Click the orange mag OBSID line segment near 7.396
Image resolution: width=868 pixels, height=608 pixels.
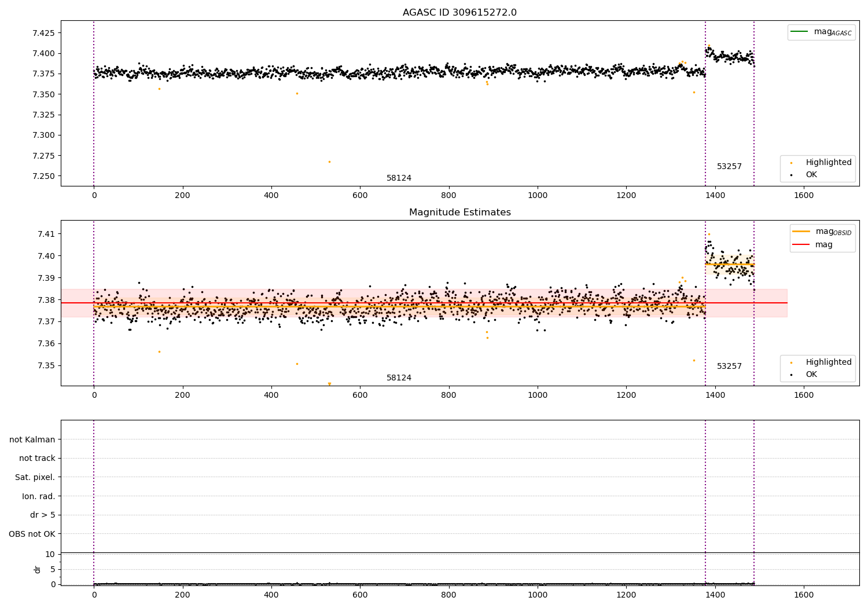tap(730, 265)
